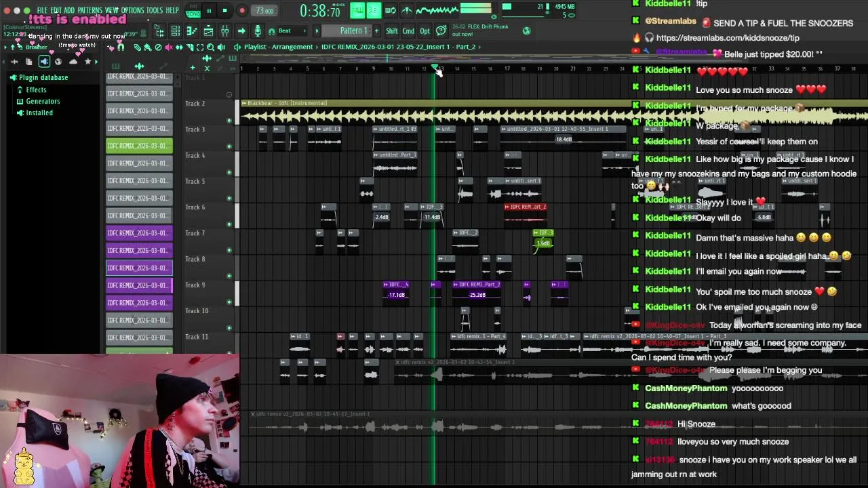Toggle the main snap magnet icon
The image size is (868, 488).
pyautogui.click(x=271, y=31)
